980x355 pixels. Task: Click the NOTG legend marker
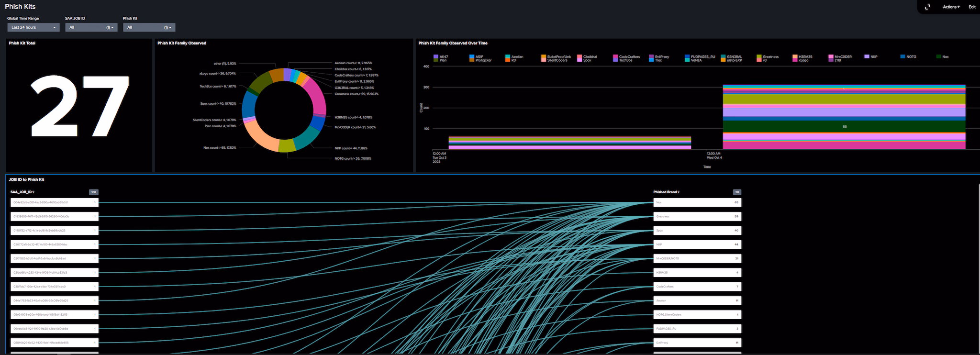902,56
